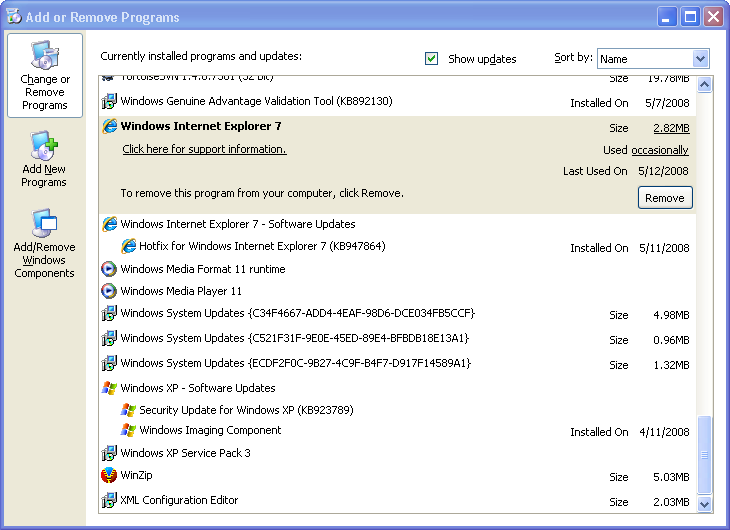This screenshot has height=530, width=730.
Task: Click flag icon beside Windows Imaging Component
Action: (x=128, y=430)
